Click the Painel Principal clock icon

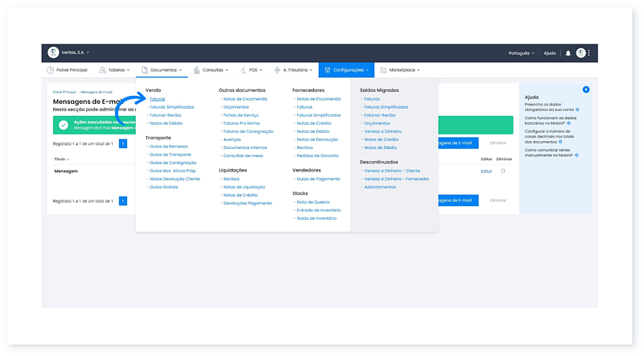tap(50, 71)
